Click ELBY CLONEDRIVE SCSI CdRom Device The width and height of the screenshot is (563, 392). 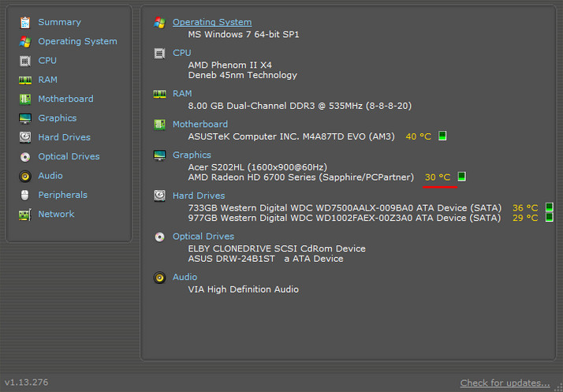click(x=277, y=248)
